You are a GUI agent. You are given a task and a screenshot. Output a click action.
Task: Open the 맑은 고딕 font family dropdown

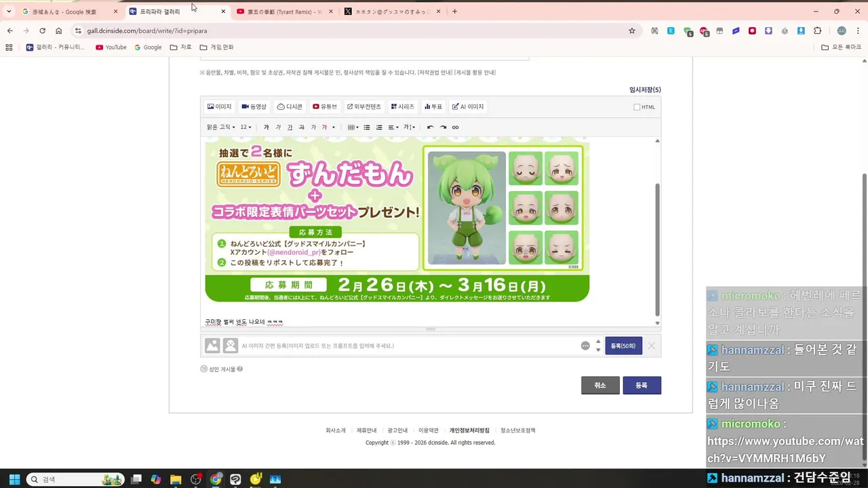(221, 127)
